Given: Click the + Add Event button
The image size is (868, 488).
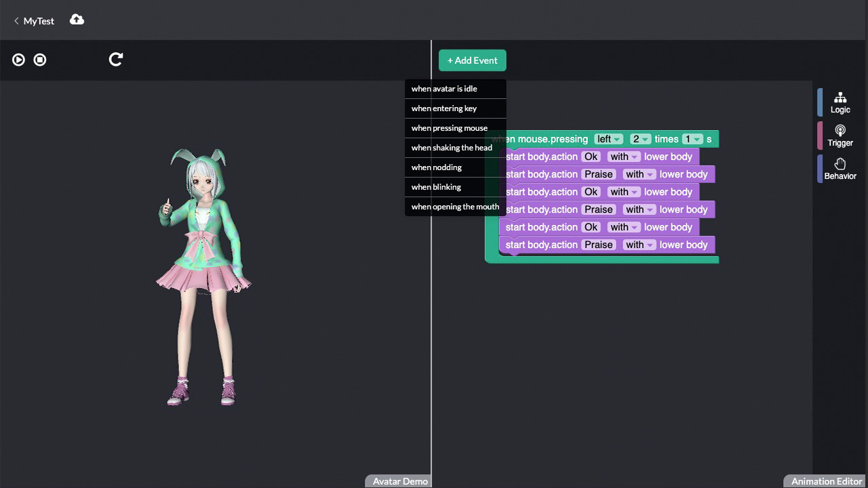Looking at the screenshot, I should pyautogui.click(x=472, y=60).
